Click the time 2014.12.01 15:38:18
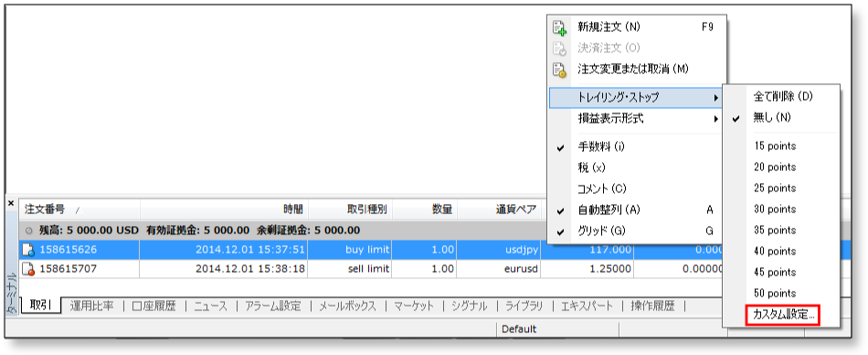The width and height of the screenshot is (868, 355). (250, 270)
